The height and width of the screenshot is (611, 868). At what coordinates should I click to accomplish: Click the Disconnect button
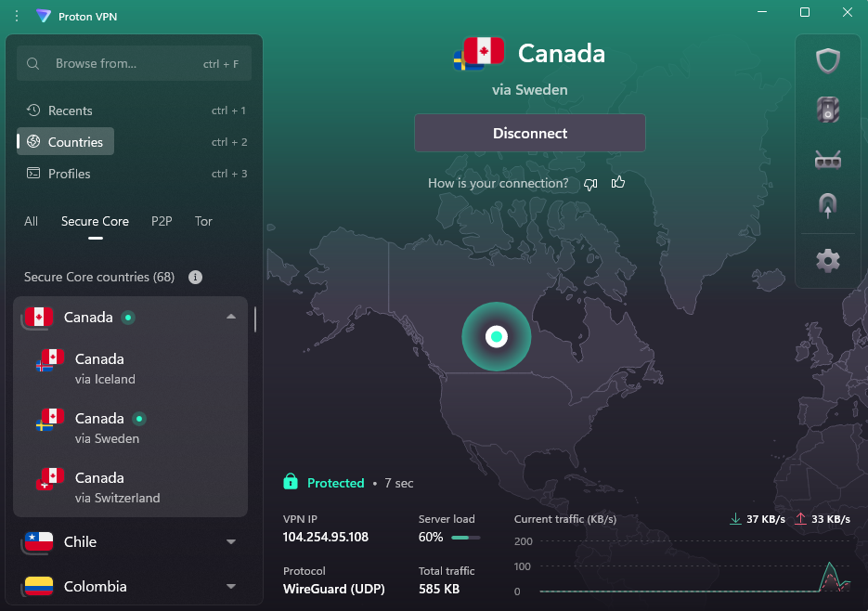point(530,133)
